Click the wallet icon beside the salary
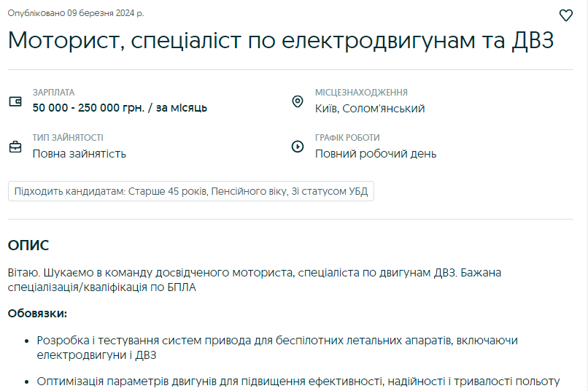This screenshot has height=391, width=588. [15, 101]
